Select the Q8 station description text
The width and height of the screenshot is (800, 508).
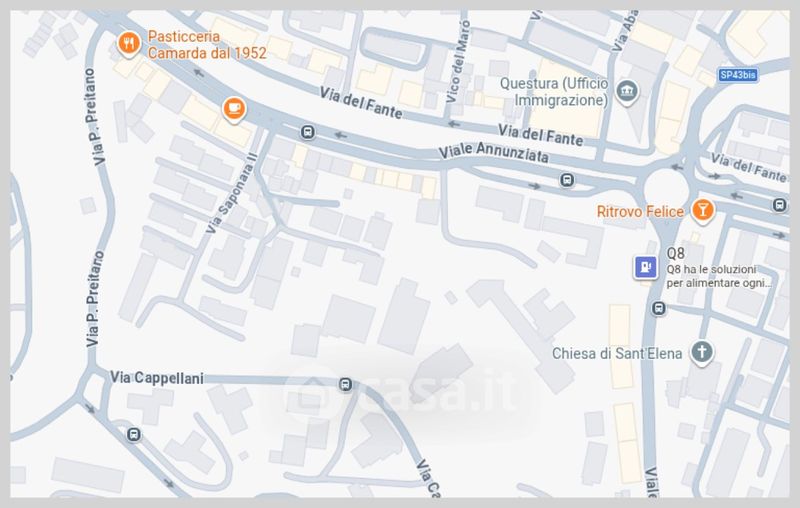pyautogui.click(x=719, y=276)
